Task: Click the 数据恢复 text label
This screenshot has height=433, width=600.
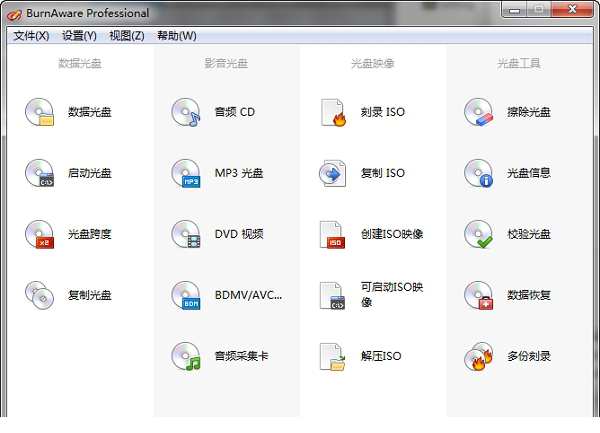Action: pos(529,295)
